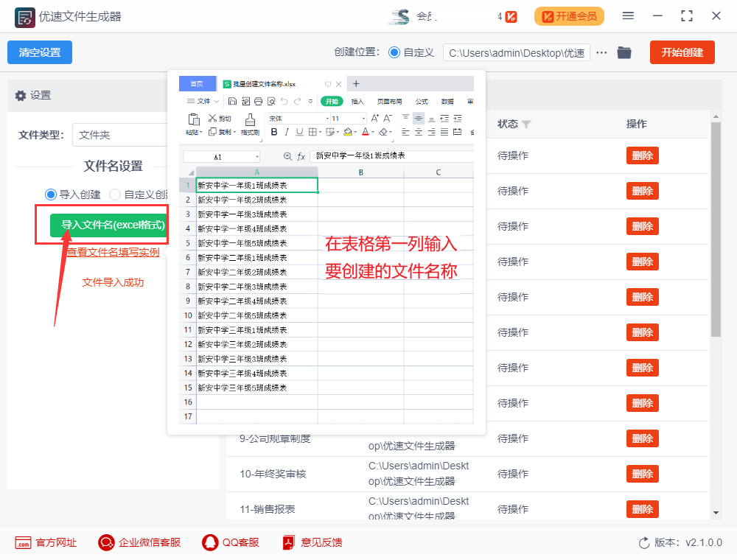Click the 开通会员 button

pyautogui.click(x=569, y=16)
